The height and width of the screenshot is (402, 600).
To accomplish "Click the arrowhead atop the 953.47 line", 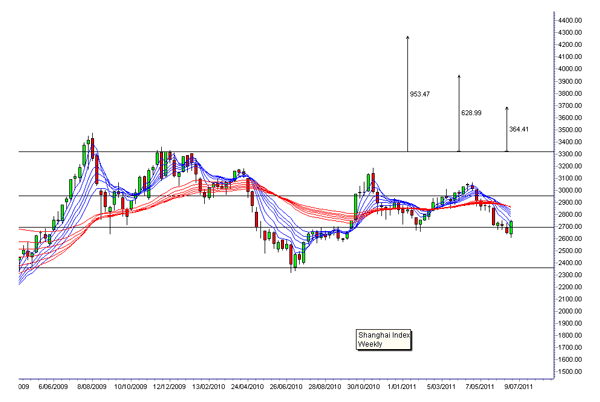I will pyautogui.click(x=408, y=37).
